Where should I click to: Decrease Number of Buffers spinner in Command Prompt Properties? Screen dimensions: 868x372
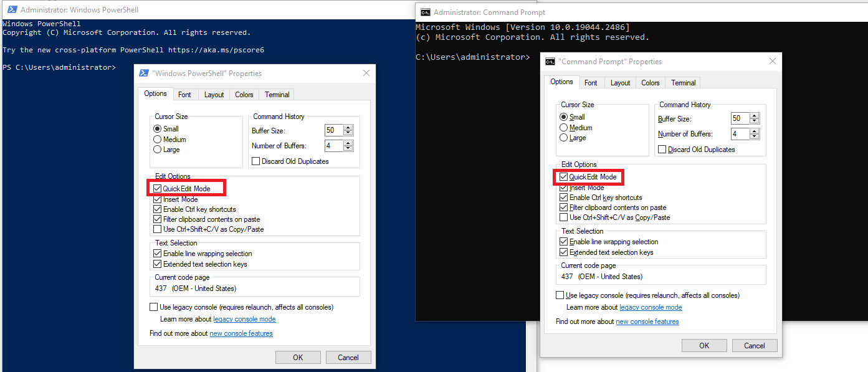click(x=755, y=137)
